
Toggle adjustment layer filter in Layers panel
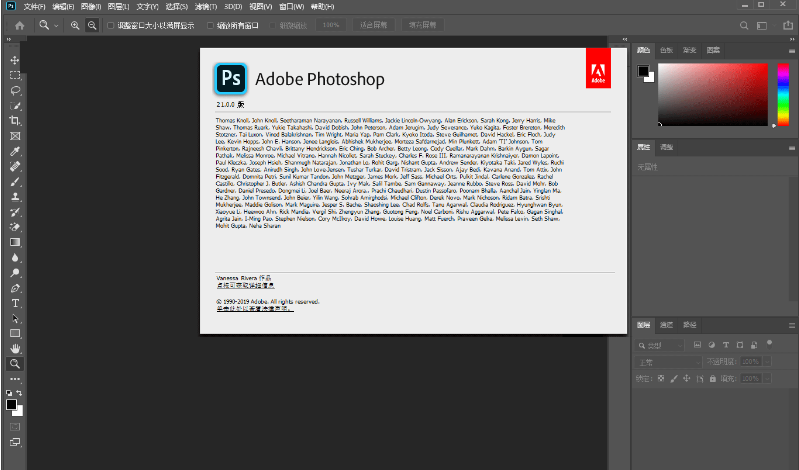[x=712, y=345]
